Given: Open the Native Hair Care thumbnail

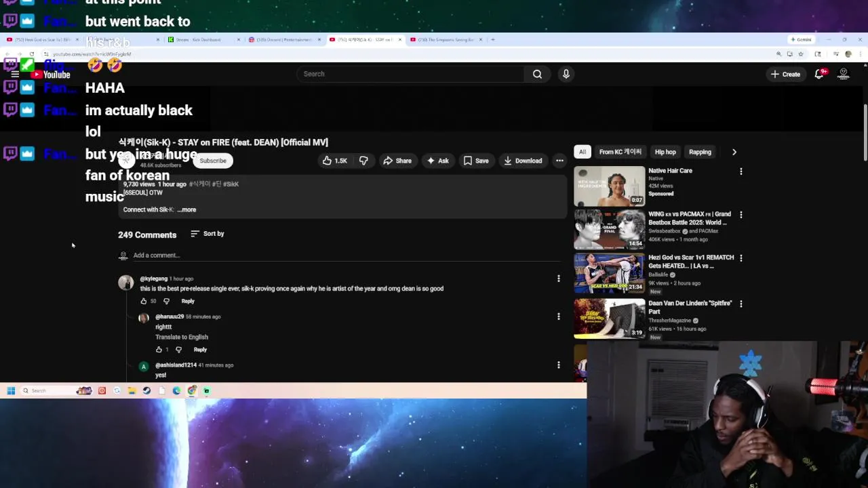Looking at the screenshot, I should pyautogui.click(x=610, y=186).
